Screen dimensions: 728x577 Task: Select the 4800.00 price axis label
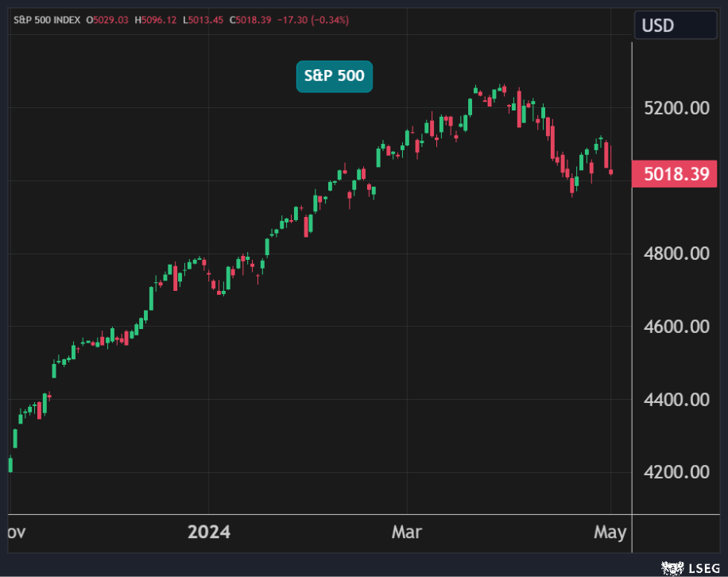coord(676,254)
